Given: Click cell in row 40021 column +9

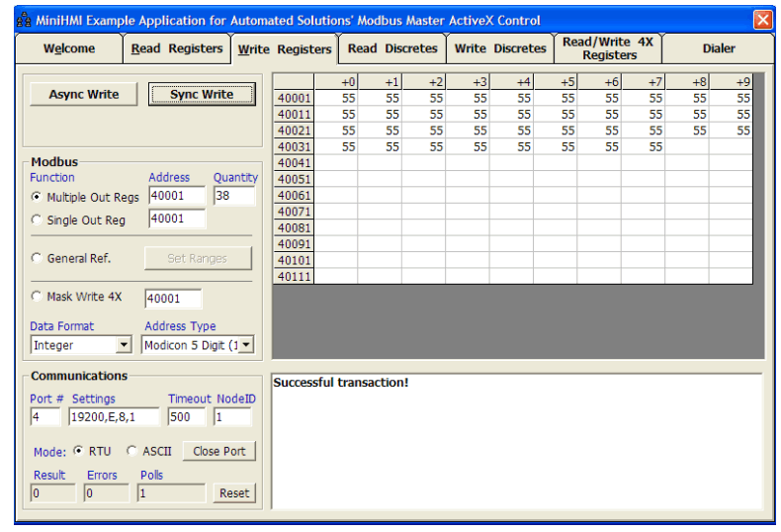Looking at the screenshot, I should [x=731, y=131].
